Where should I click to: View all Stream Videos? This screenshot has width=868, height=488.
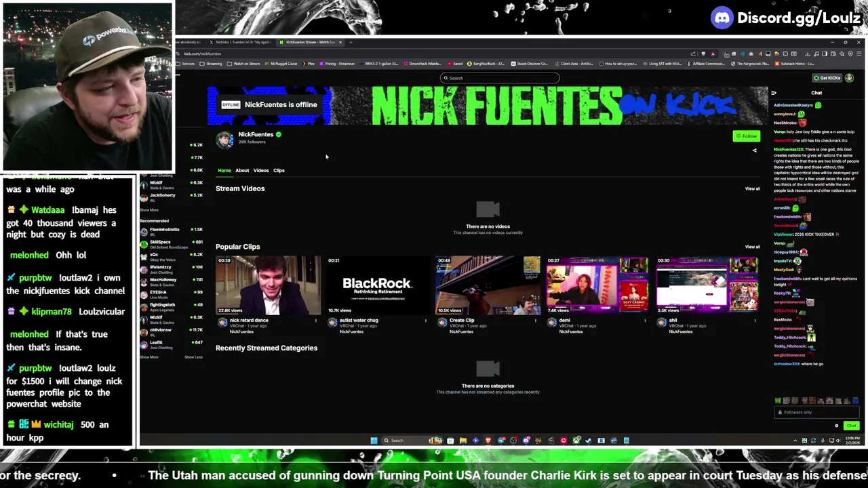pos(753,188)
